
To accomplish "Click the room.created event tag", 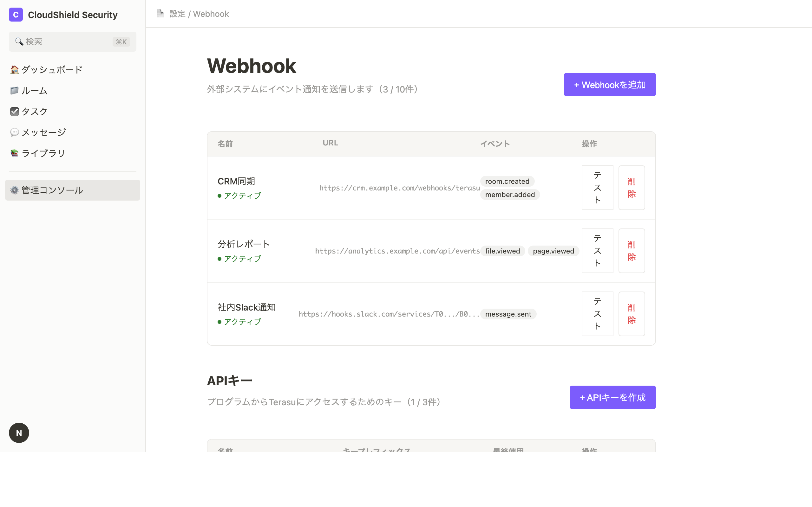I will [507, 181].
